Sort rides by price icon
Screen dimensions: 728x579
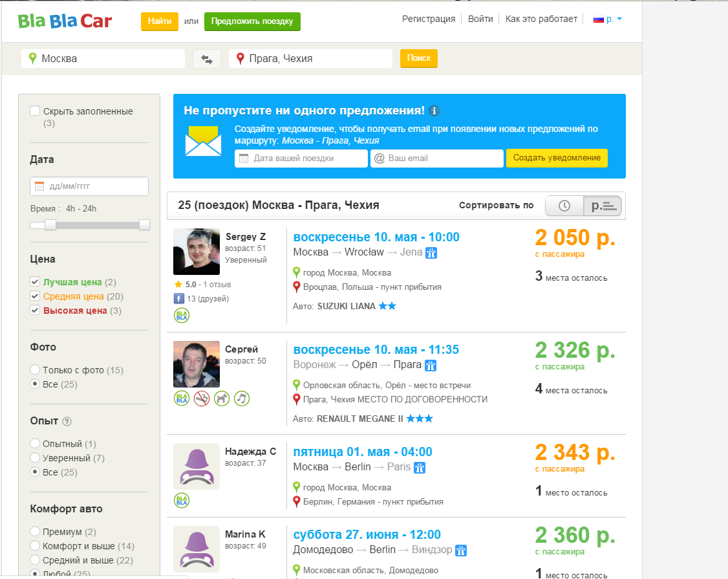point(603,206)
